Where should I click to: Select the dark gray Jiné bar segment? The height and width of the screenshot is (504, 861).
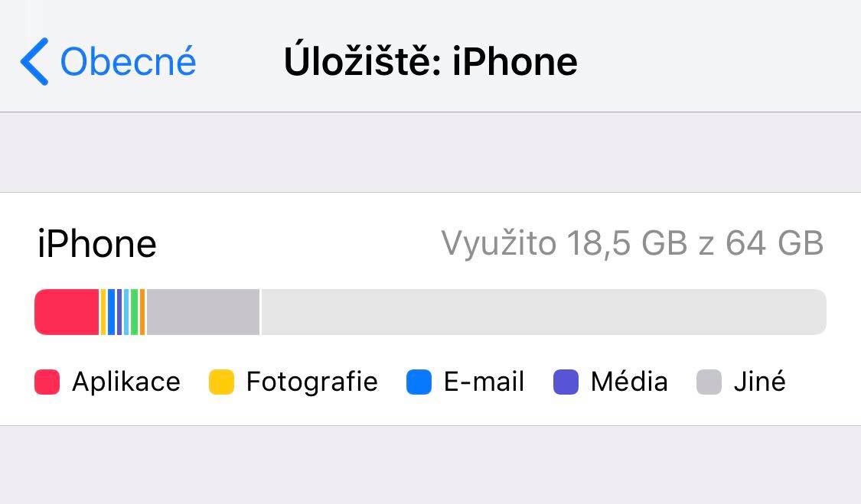coord(203,312)
